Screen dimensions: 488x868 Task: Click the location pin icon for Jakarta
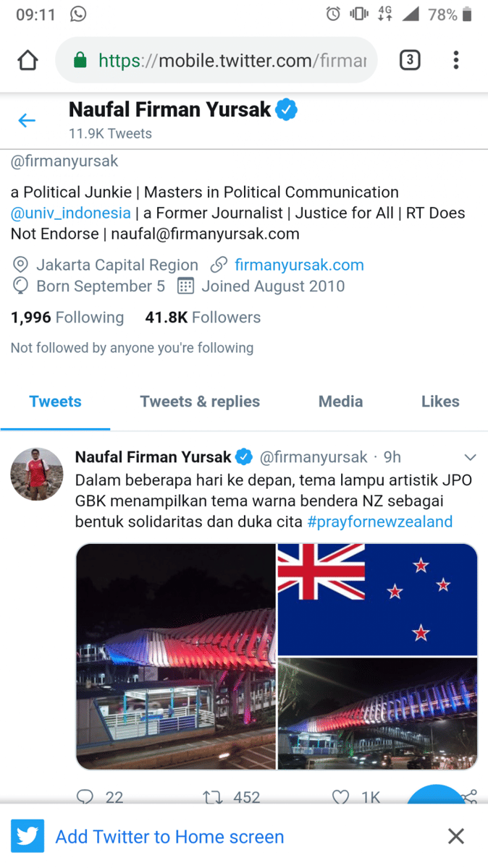pyautogui.click(x=20, y=265)
